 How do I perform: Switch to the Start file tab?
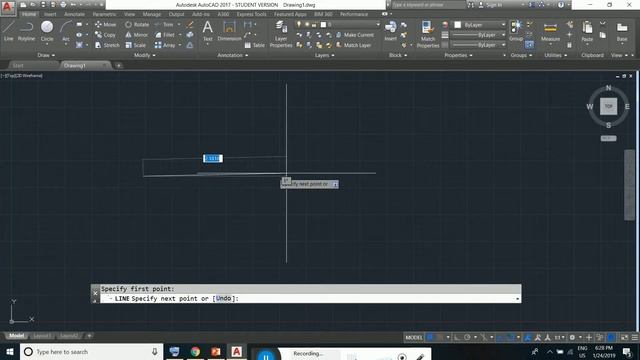click(18, 66)
